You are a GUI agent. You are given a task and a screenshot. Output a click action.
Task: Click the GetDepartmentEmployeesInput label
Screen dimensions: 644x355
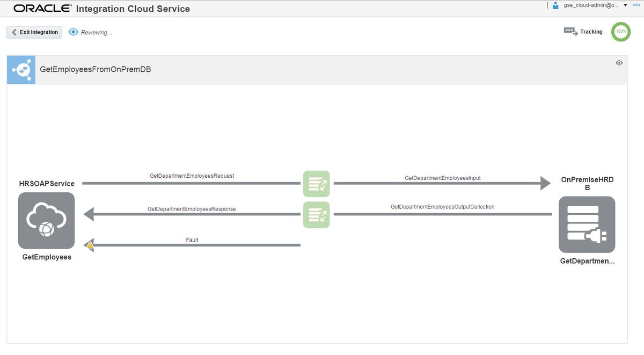click(443, 177)
